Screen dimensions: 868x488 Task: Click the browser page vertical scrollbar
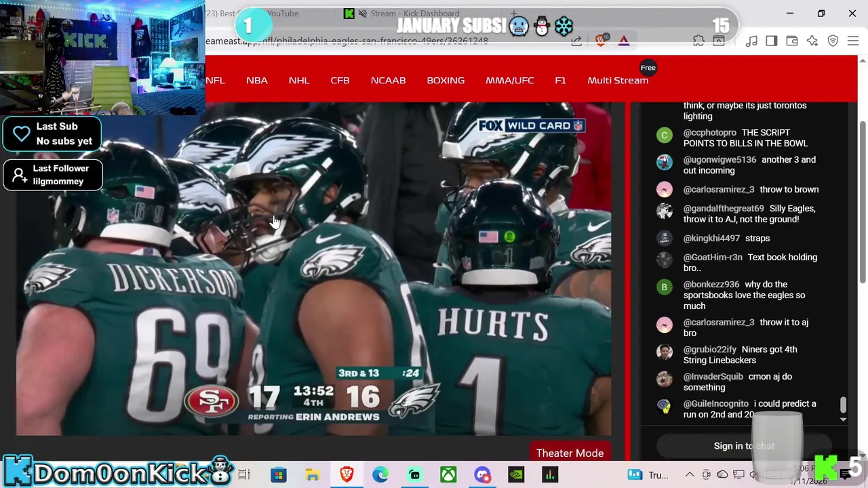(863, 203)
